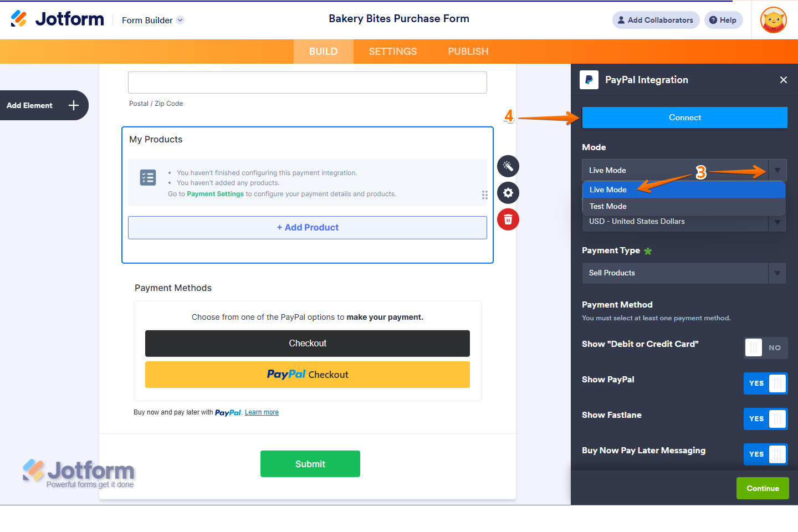Open the user avatar menu
This screenshot has height=532, width=798.
click(774, 20)
